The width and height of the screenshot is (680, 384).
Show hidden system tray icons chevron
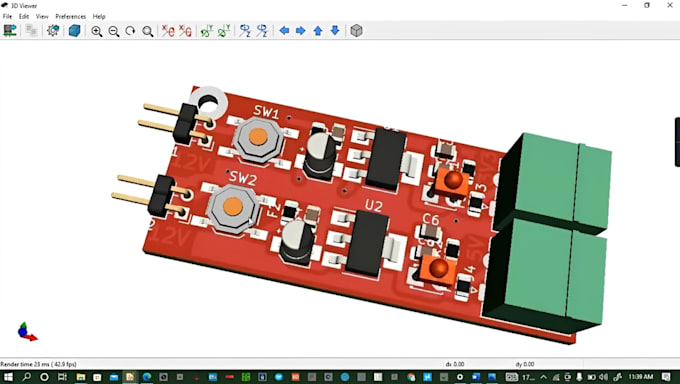[x=543, y=377]
